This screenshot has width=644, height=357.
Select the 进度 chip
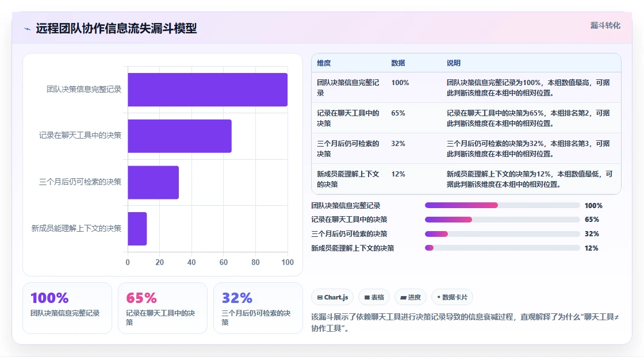pos(411,297)
